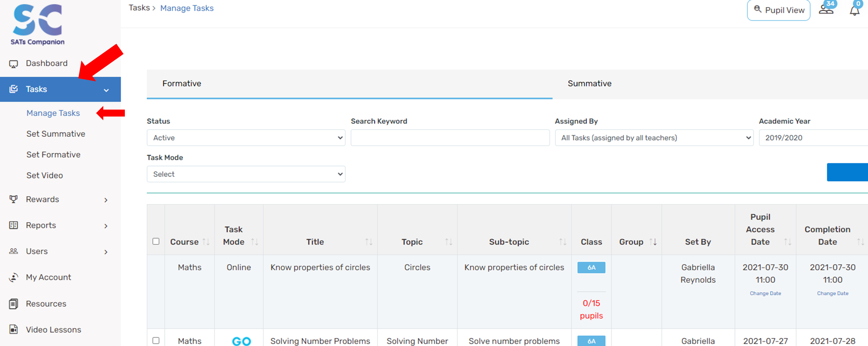Sort by Group column arrows
Viewport: 868px width, 346px height.
pos(653,242)
